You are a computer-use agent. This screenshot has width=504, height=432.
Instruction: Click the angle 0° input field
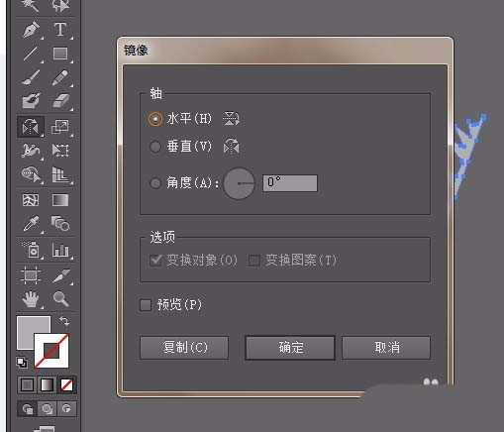(290, 183)
